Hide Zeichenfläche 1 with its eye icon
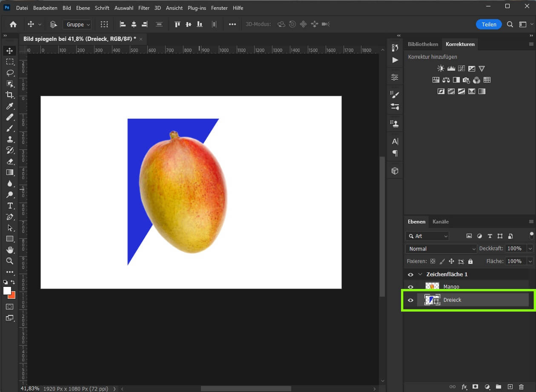536x392 pixels. (410, 274)
